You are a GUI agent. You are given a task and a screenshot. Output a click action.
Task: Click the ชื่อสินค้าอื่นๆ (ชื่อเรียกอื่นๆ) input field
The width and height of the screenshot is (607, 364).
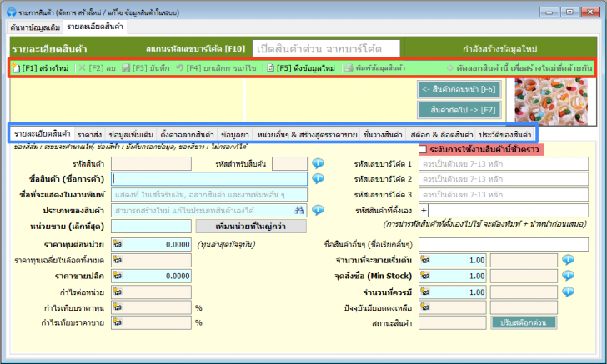(504, 244)
